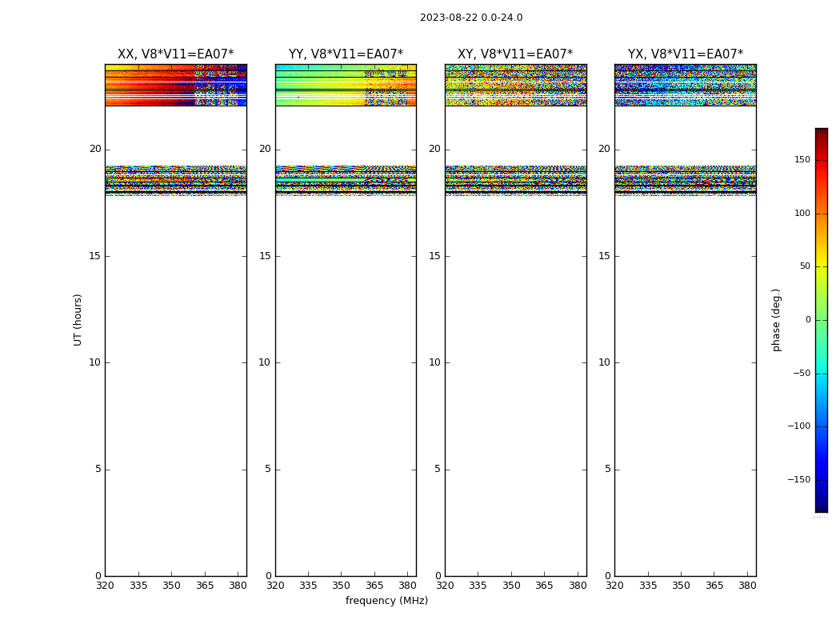Click the 365 frequency tick under YX panel
This screenshot has height=640, width=840.
(714, 586)
